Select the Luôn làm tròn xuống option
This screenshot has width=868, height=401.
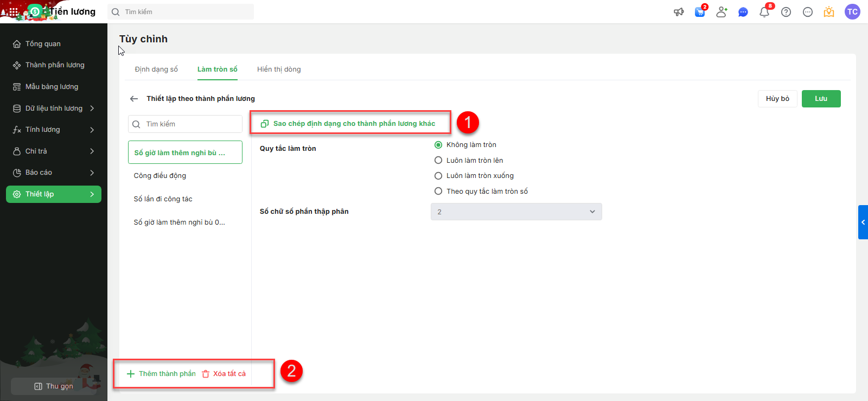[438, 176]
